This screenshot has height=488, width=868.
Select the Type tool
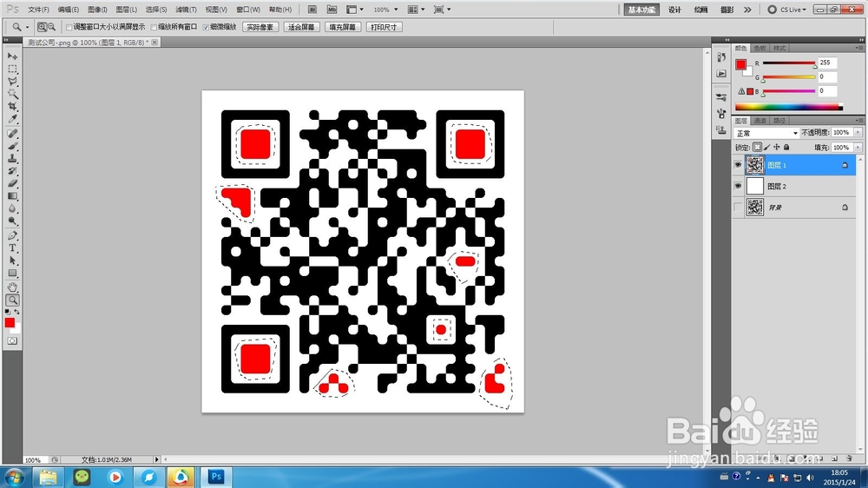(12, 248)
